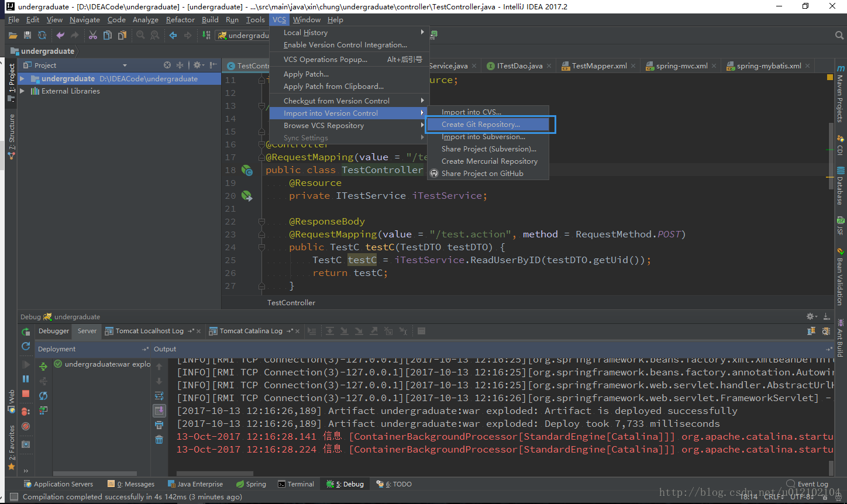Open the Refactor menu
This screenshot has width=847, height=504.
(180, 20)
